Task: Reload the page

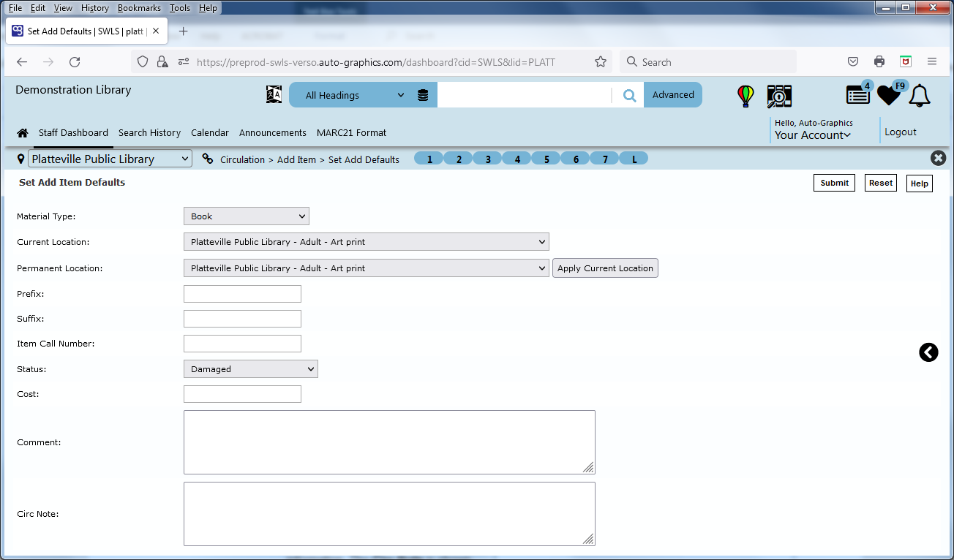Action: click(x=75, y=62)
